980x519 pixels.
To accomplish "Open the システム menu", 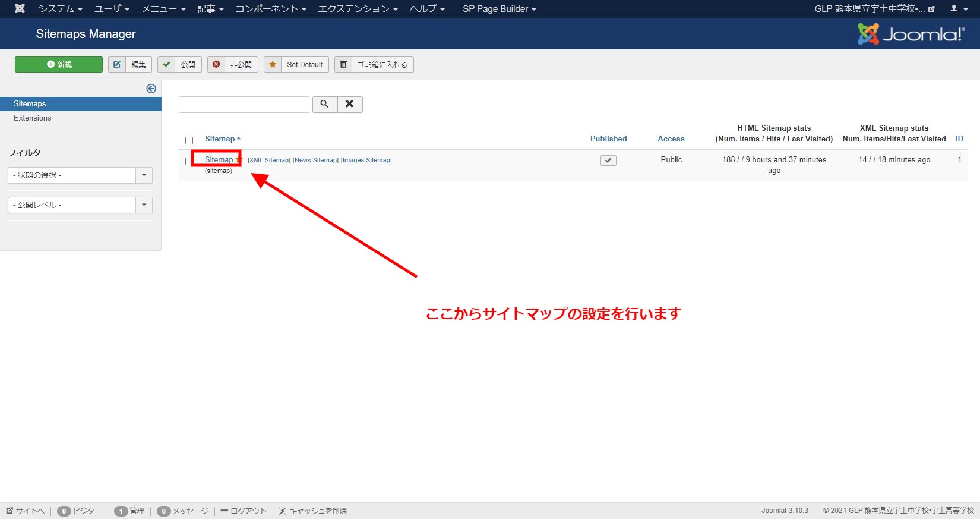I will pos(60,9).
